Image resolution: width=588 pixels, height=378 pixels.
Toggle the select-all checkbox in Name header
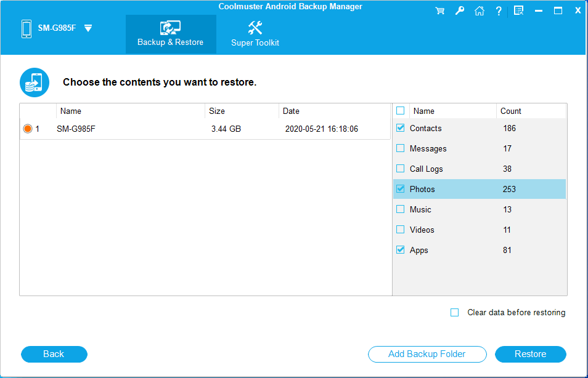401,111
